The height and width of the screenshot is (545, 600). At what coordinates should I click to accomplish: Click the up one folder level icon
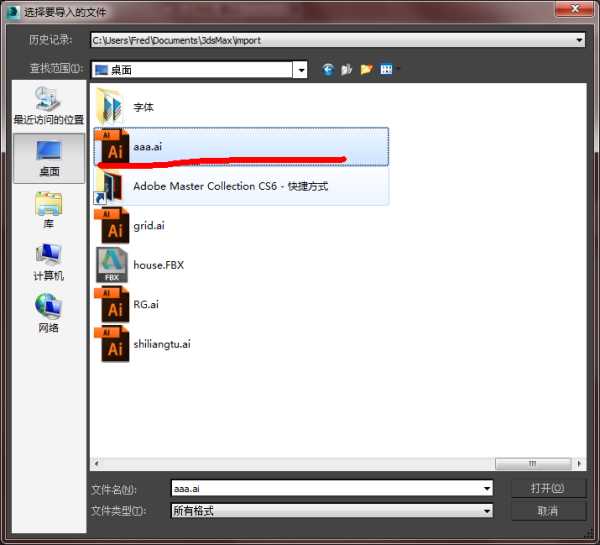[x=347, y=69]
